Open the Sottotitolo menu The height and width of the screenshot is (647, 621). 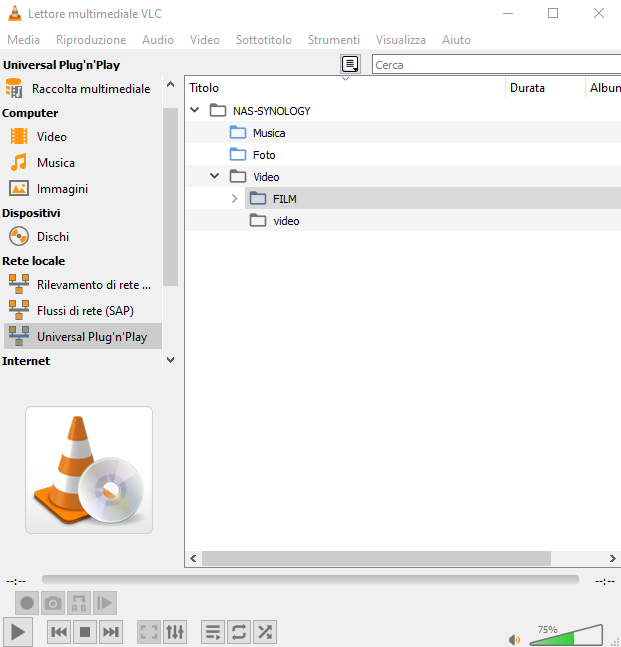coord(264,40)
